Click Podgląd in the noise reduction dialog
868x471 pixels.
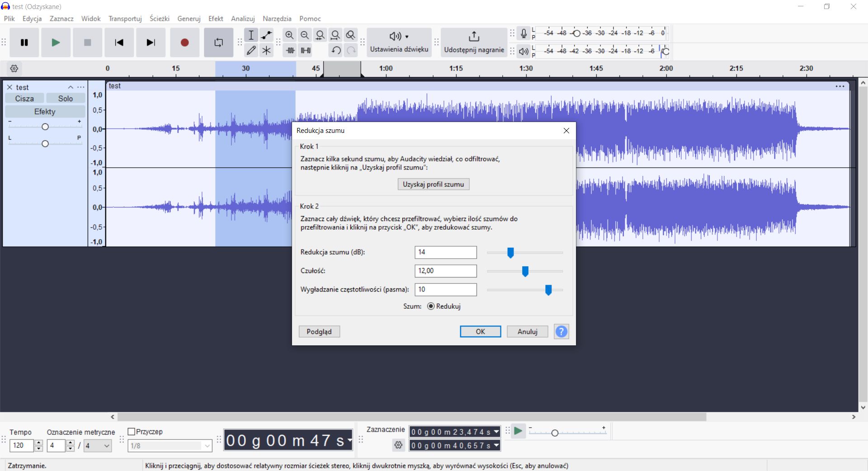click(319, 331)
